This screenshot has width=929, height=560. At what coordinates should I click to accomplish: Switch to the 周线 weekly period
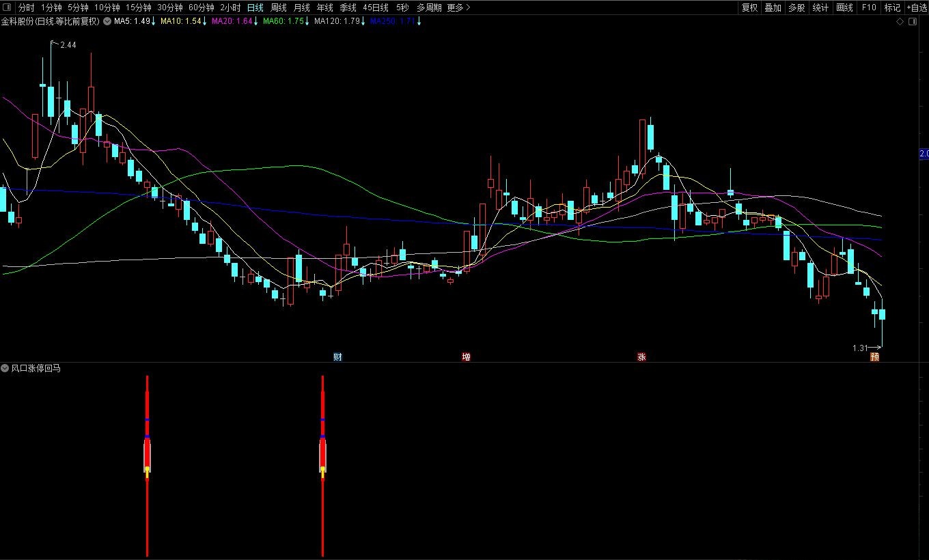[x=278, y=8]
